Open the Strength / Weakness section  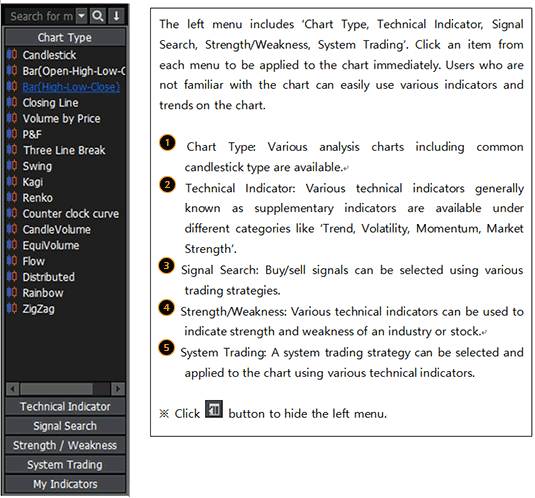pos(65,445)
